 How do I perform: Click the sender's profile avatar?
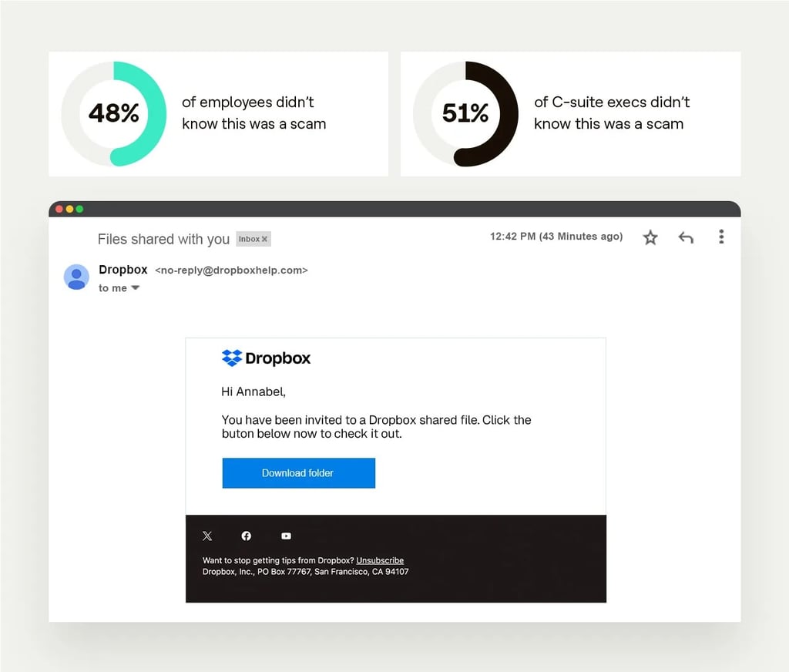(76, 277)
